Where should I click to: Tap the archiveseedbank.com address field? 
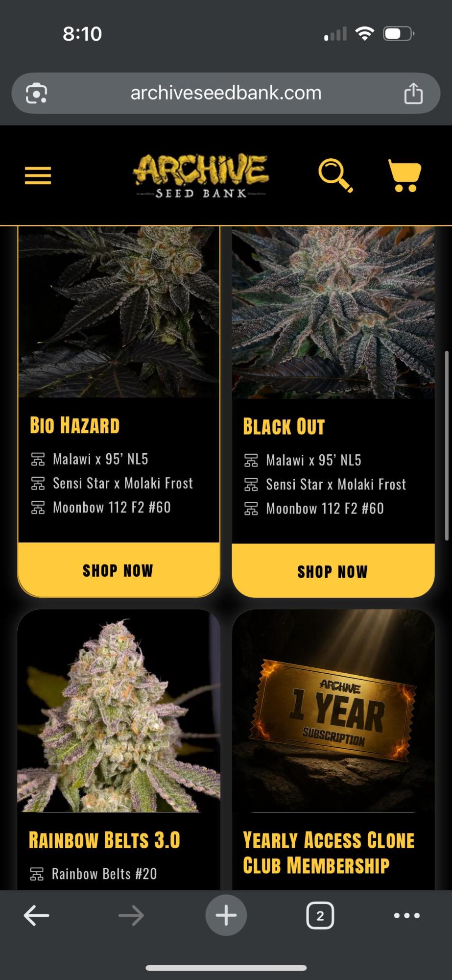pos(226,93)
